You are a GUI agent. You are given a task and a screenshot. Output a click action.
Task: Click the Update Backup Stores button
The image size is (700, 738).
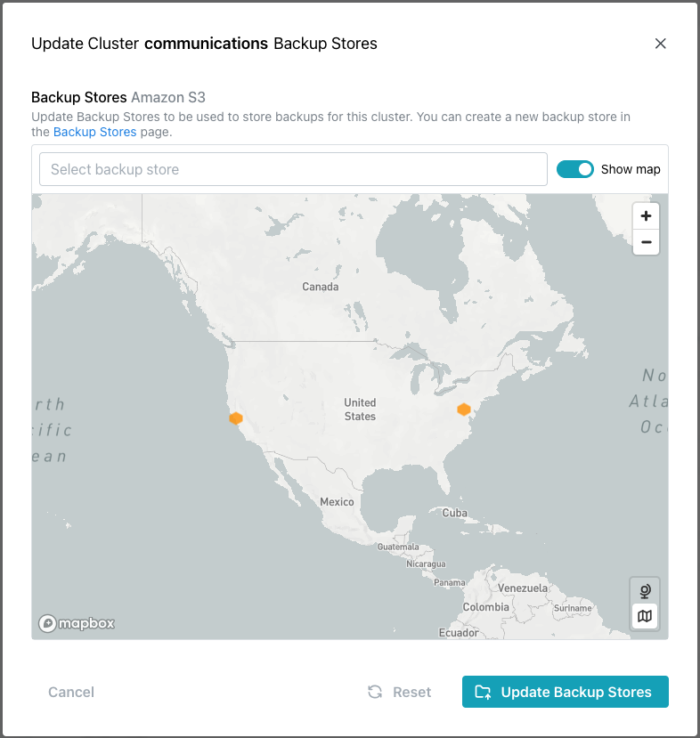(565, 692)
